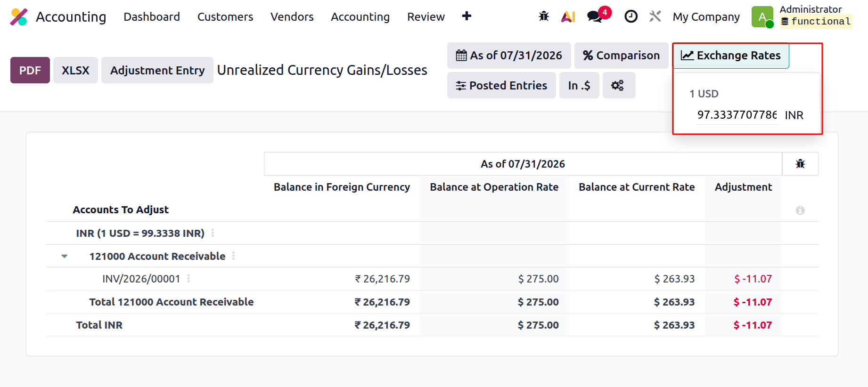Open options dots beside INV/2026/00001
868x387 pixels.
point(188,279)
